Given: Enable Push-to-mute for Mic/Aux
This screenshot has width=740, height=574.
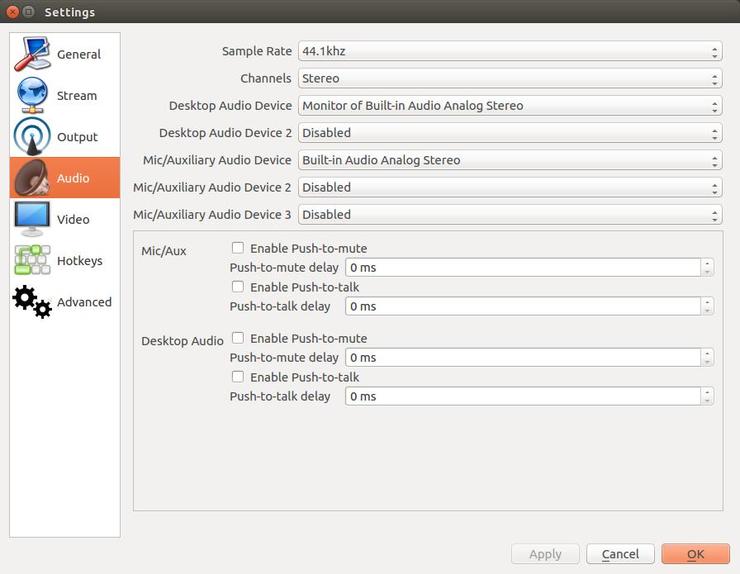Looking at the screenshot, I should [x=238, y=248].
